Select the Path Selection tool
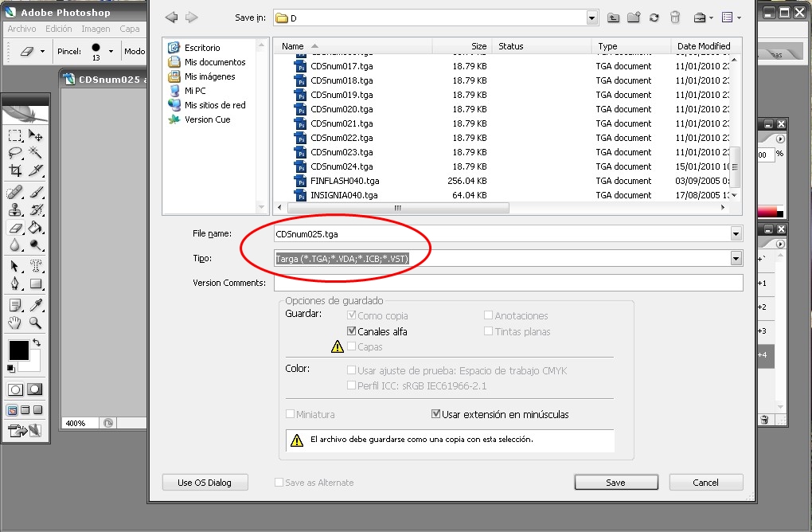The height and width of the screenshot is (532, 812). [x=15, y=266]
